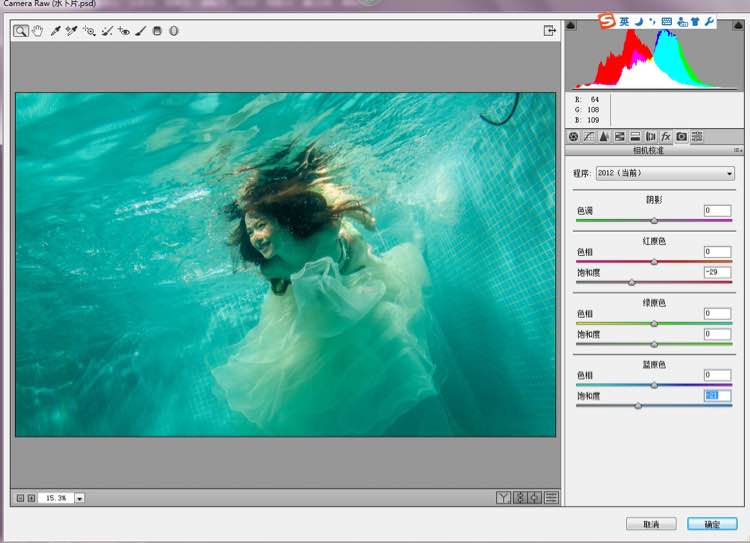Open the Presets panel tab
Viewport: 750px width, 543px height.
[697, 137]
